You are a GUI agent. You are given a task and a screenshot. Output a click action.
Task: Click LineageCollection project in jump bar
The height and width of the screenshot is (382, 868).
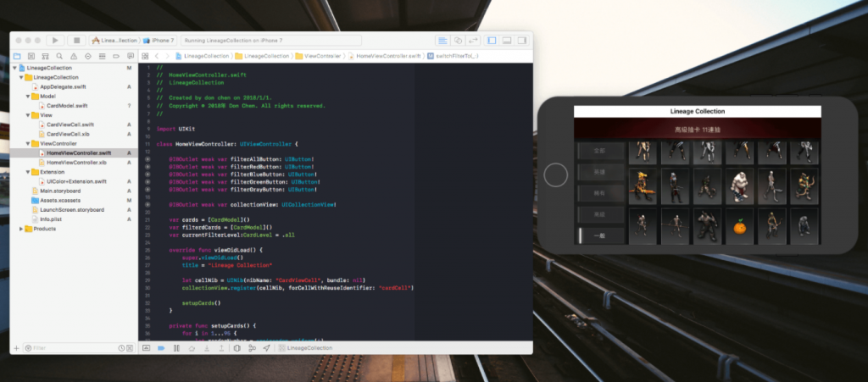click(202, 57)
